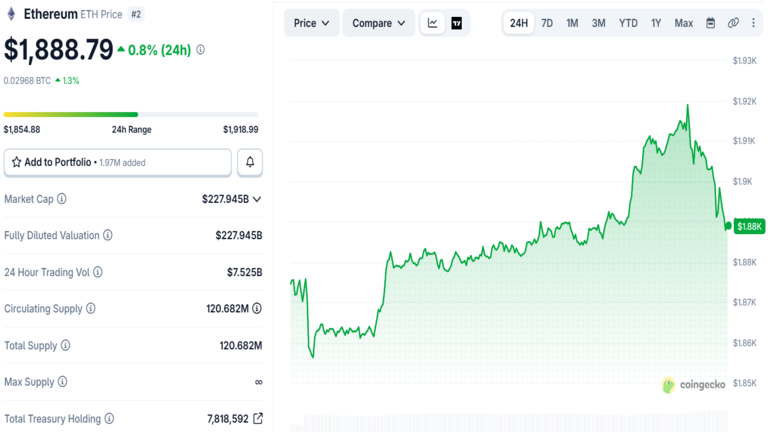Image resolution: width=768 pixels, height=432 pixels.
Task: Open the three-dot chart options menu
Action: click(753, 23)
